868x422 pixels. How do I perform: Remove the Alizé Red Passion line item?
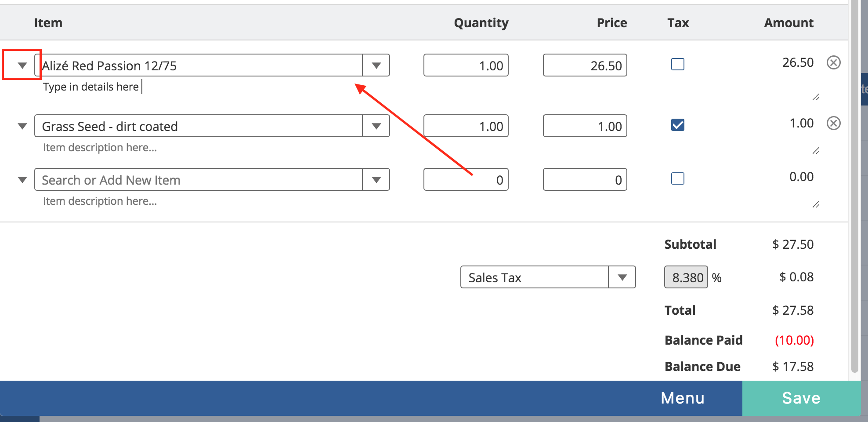click(833, 63)
